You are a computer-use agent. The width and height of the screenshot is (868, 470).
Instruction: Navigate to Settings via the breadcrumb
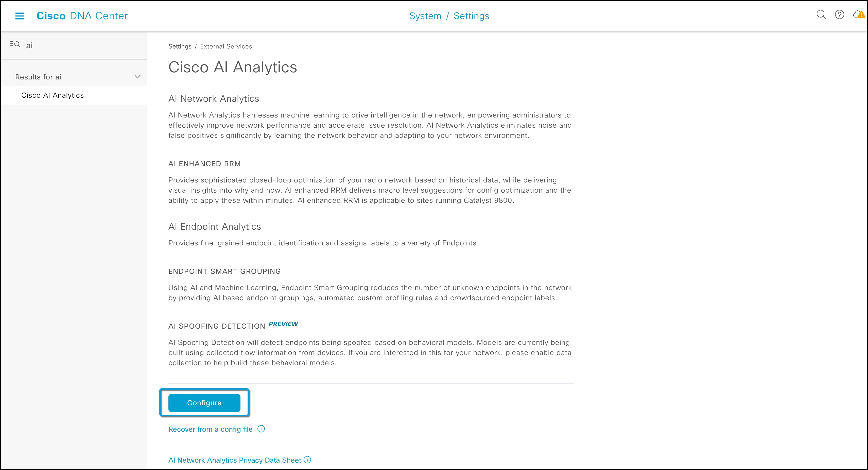click(180, 46)
